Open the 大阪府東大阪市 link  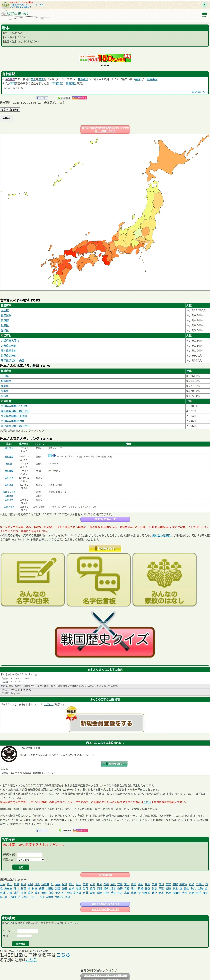10,341
